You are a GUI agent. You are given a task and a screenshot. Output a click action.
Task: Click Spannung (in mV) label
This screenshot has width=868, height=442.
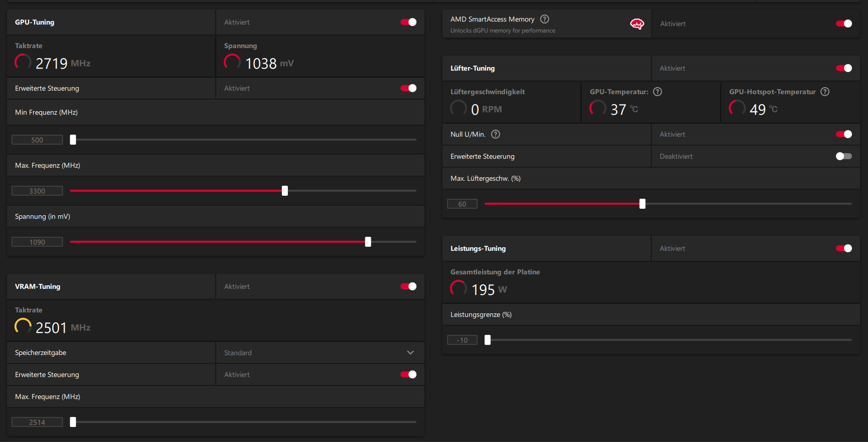pos(43,216)
